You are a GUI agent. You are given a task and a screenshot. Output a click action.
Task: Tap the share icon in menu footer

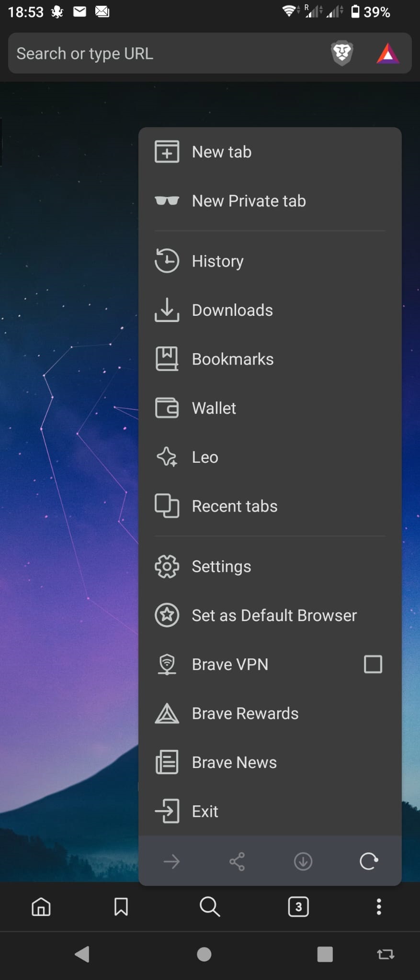(237, 862)
